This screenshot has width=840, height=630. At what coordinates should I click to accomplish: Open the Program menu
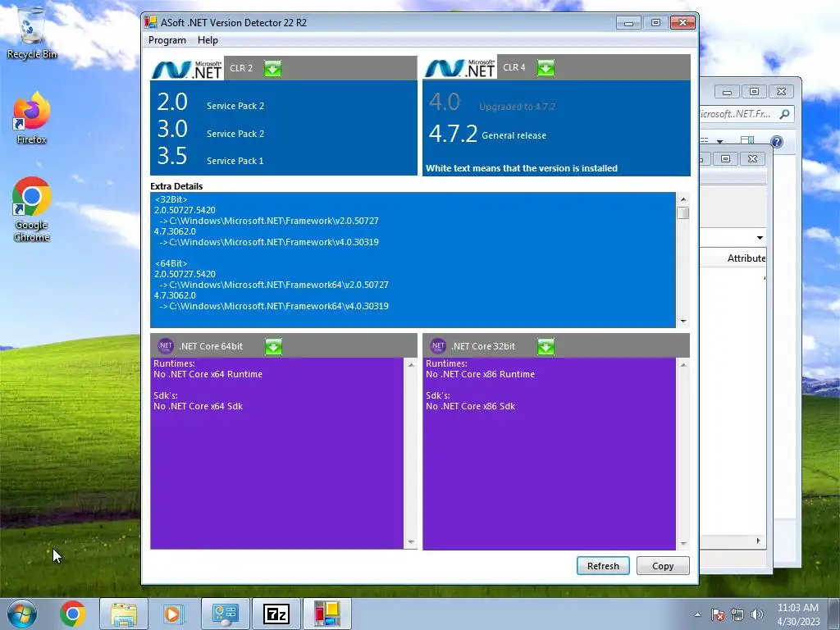[x=167, y=40]
